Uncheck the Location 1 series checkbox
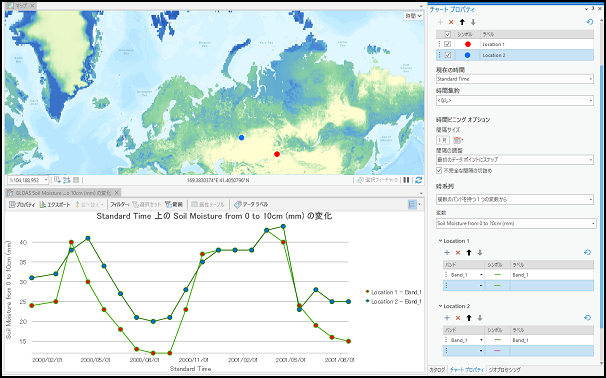Viewport: 606px width, 378px height. coord(448,44)
